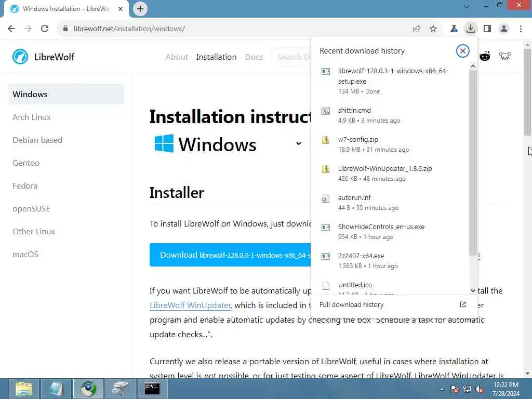Expand the Windows platform dropdown chevron
532x399 pixels.
point(299,143)
